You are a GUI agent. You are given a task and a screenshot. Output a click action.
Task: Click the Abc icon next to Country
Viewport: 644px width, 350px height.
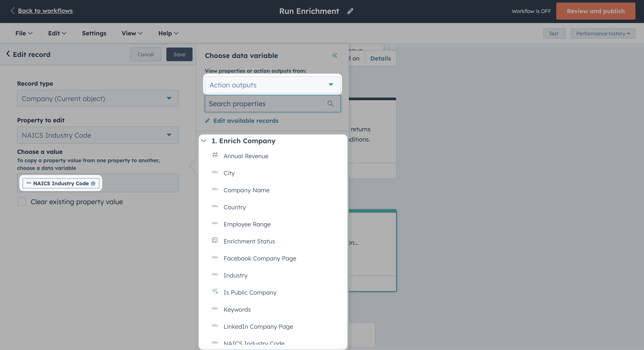coord(215,206)
